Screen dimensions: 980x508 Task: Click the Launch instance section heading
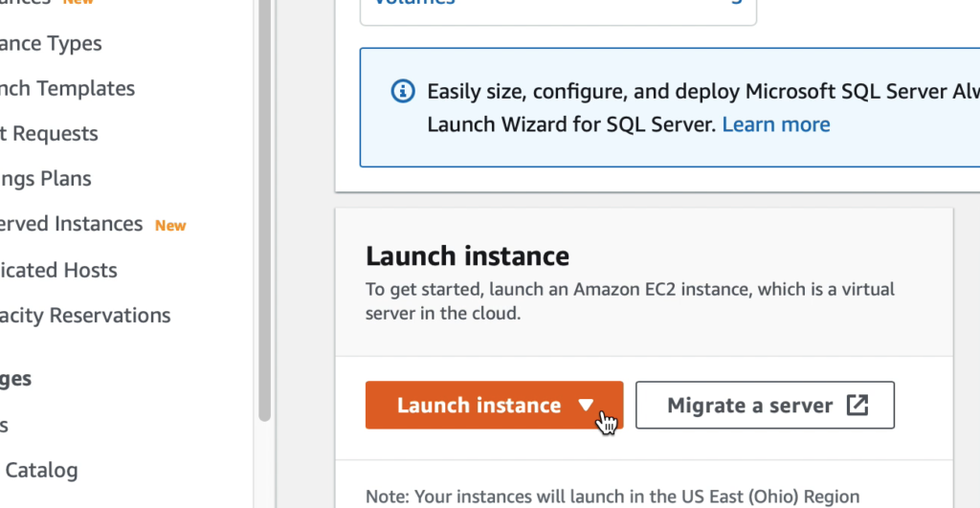click(x=467, y=256)
